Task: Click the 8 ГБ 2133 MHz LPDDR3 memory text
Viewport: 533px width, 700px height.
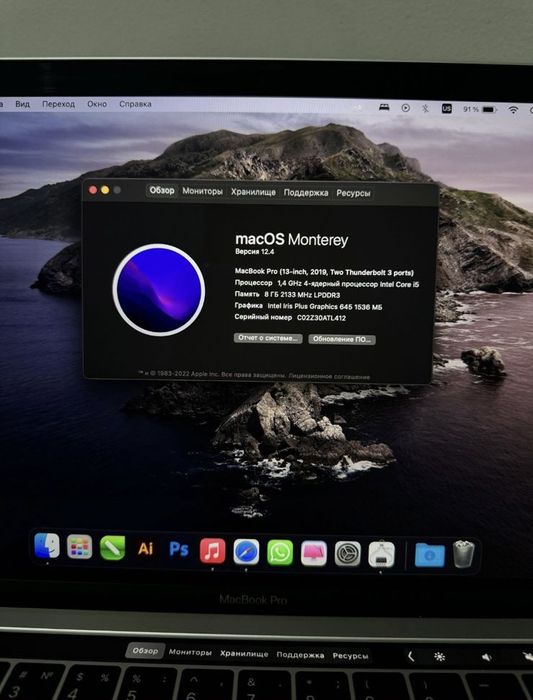Action: [x=302, y=295]
